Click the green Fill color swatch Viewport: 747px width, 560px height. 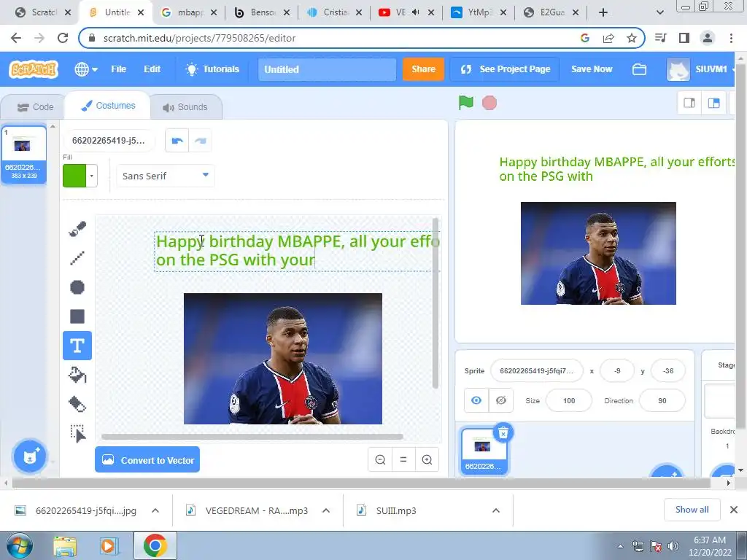point(74,176)
